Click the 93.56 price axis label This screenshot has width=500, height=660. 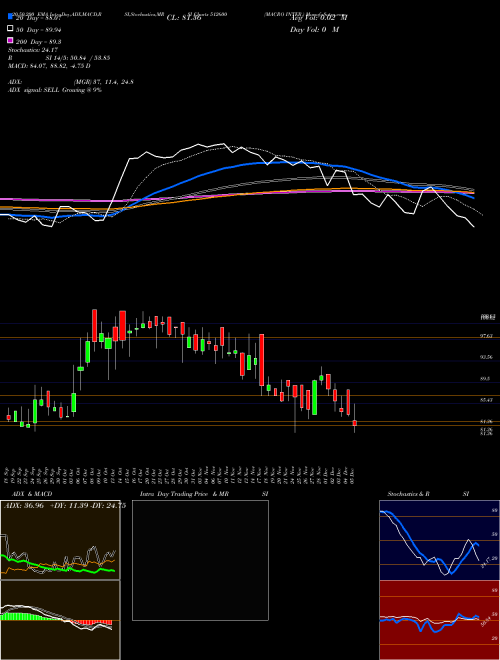[x=487, y=357]
